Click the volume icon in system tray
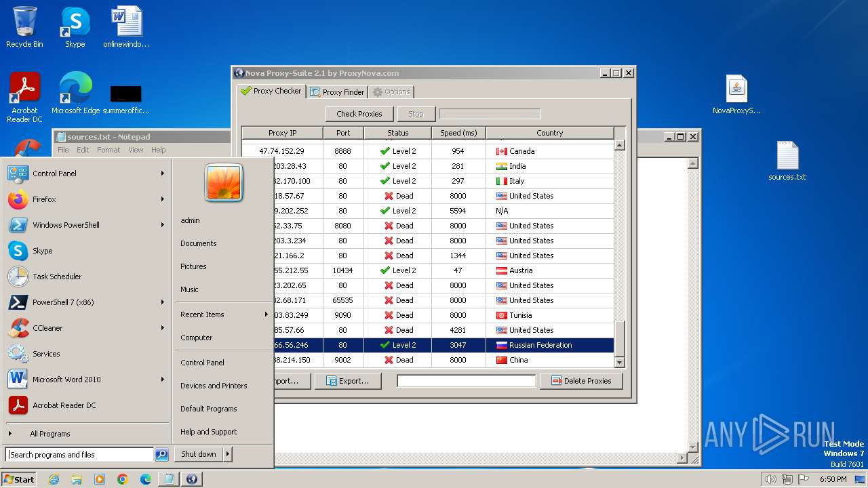Viewport: 868px width, 488px height. (770, 479)
